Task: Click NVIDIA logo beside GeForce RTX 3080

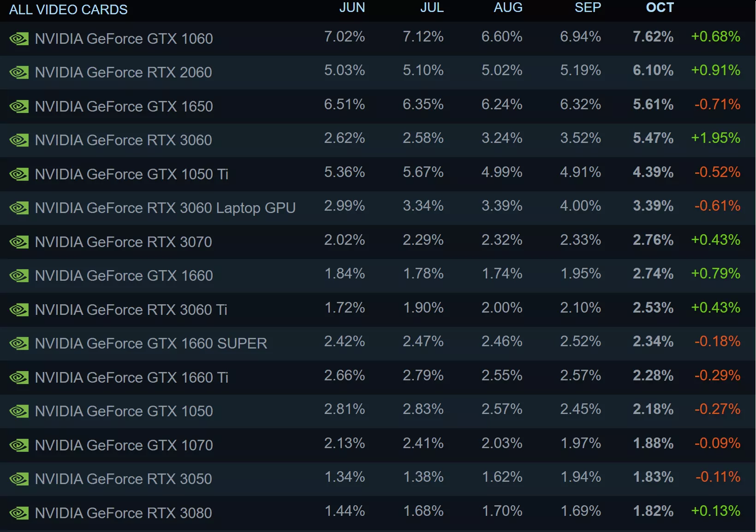Action: [19, 513]
